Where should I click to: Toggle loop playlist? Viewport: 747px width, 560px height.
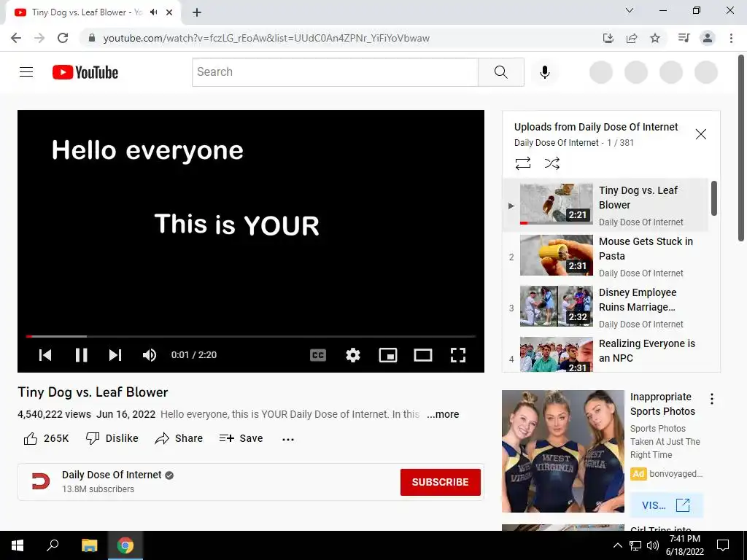[x=522, y=163]
